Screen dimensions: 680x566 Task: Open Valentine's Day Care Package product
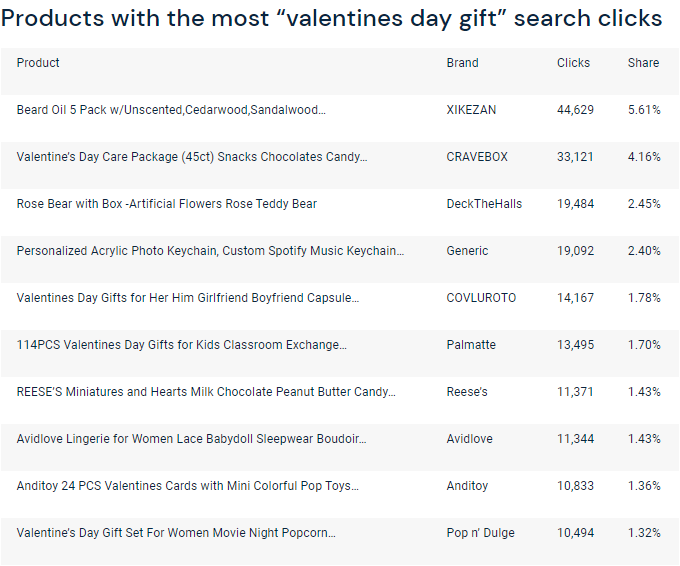pos(192,157)
